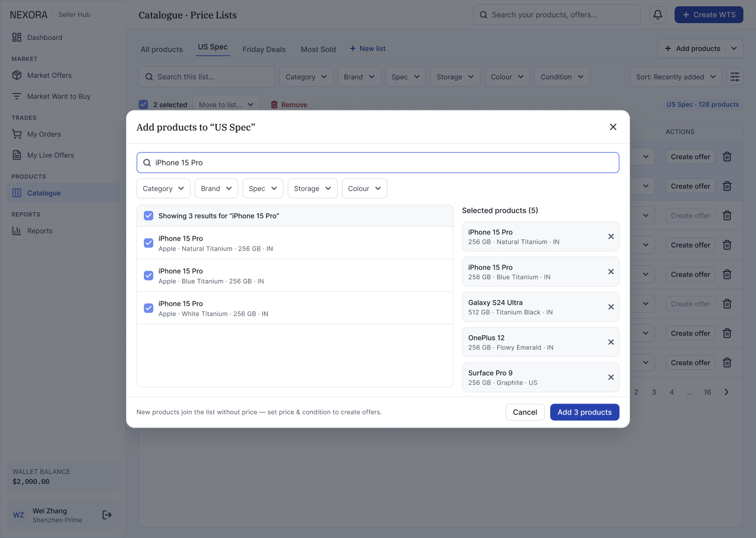The width and height of the screenshot is (756, 538).
Task: Uncheck iPhone 15 Pro Blue Titanium result
Action: click(149, 275)
